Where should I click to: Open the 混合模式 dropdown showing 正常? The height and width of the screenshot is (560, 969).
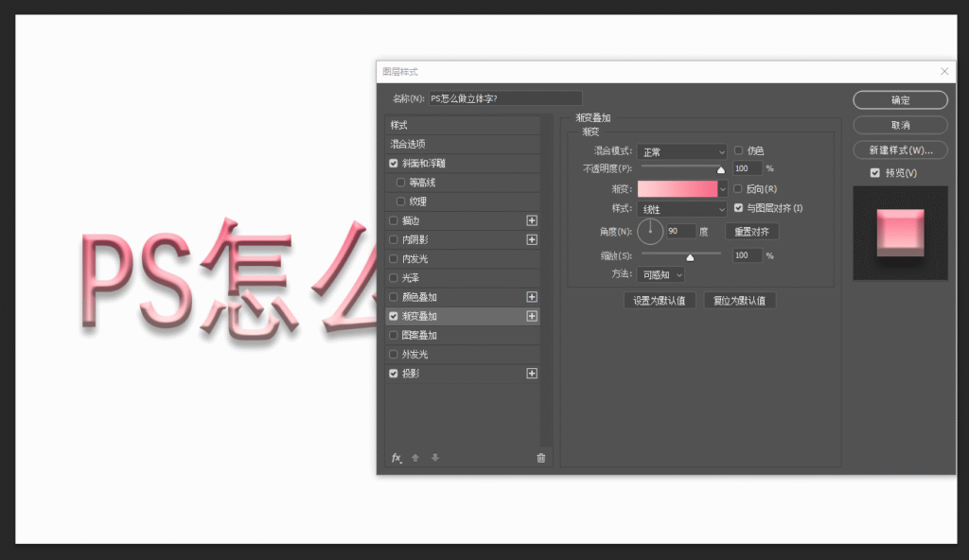(x=681, y=151)
